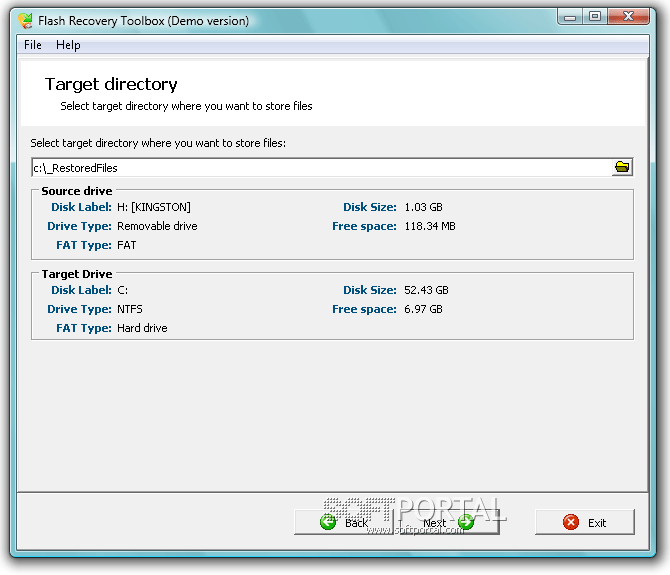Open the Help menu
Screen dimensions: 670x575
tap(68, 45)
